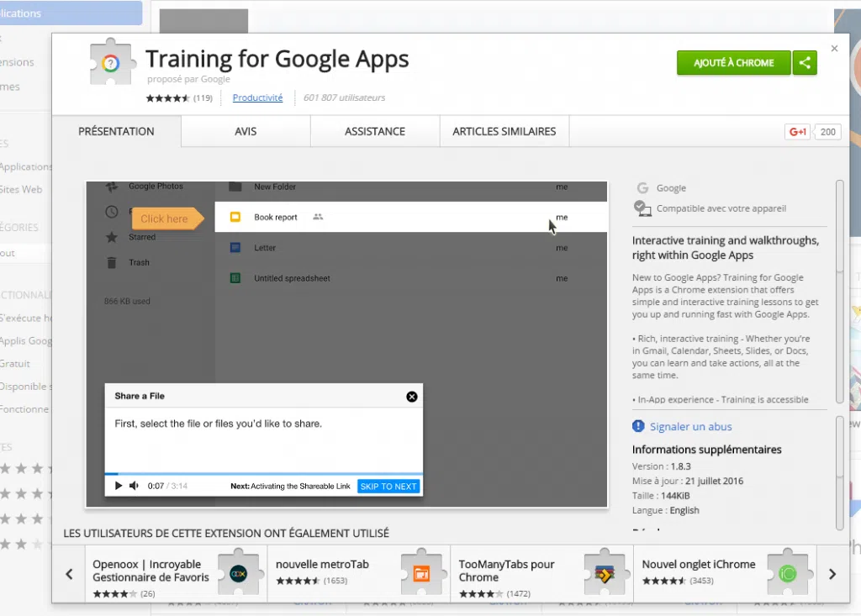Click the G+1 button
861x616 pixels.
pyautogui.click(x=797, y=132)
